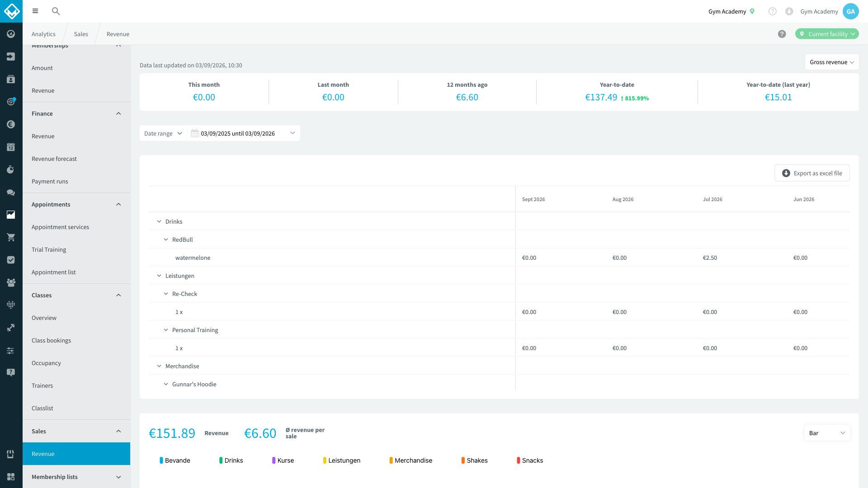Click the help question mark beside Current facility
868x488 pixels.
click(x=782, y=34)
